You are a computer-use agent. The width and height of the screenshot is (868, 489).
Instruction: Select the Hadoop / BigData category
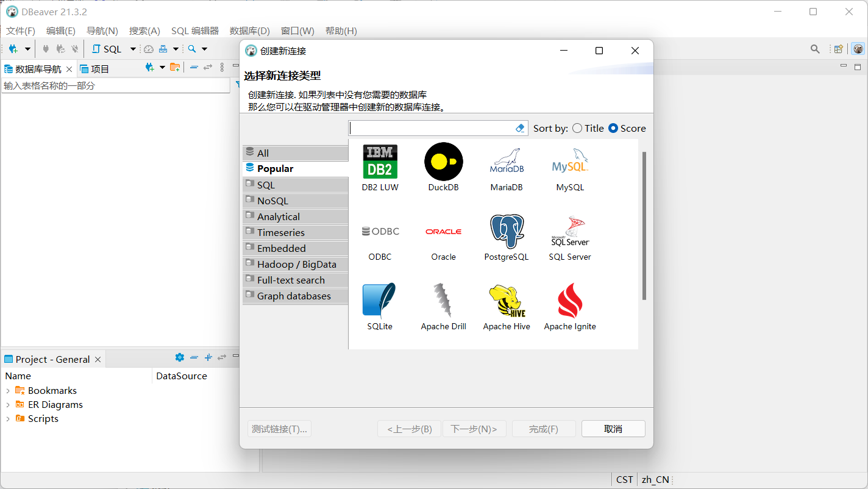tap(295, 264)
